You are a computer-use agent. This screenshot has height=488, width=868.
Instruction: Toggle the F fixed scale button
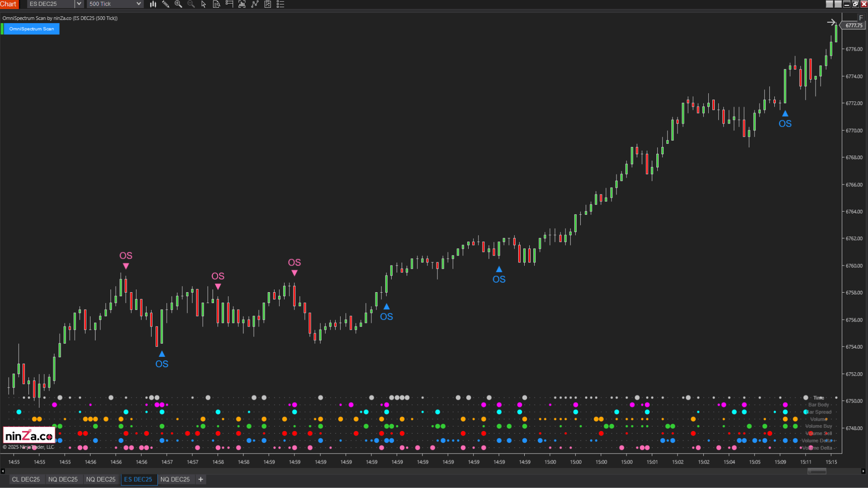tap(861, 18)
